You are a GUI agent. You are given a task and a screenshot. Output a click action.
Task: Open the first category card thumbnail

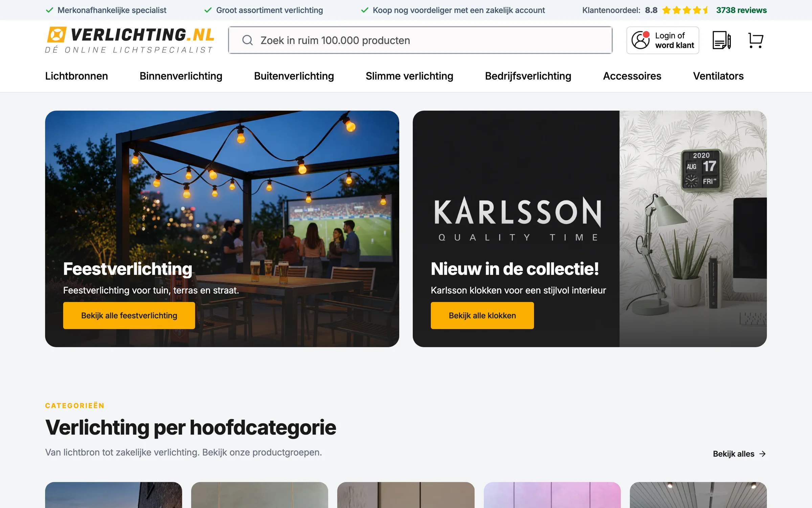[x=113, y=495]
